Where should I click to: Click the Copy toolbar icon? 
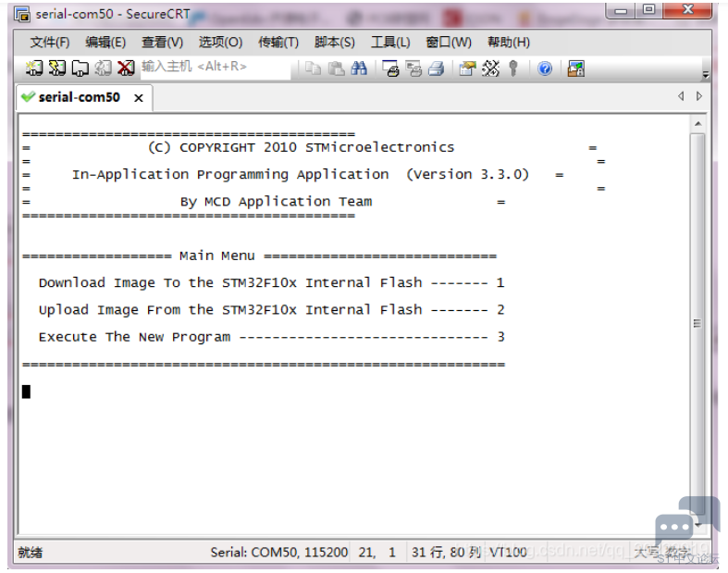[x=313, y=69]
